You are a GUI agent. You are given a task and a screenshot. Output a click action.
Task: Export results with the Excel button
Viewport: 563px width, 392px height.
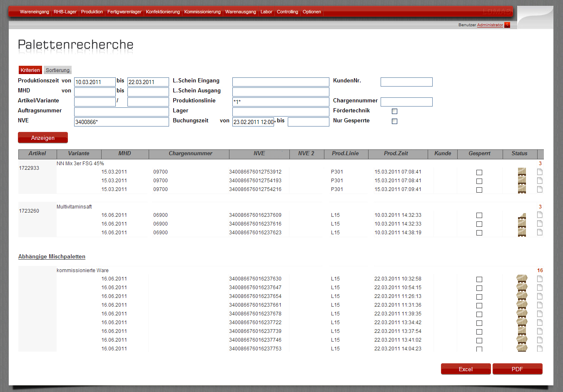466,369
